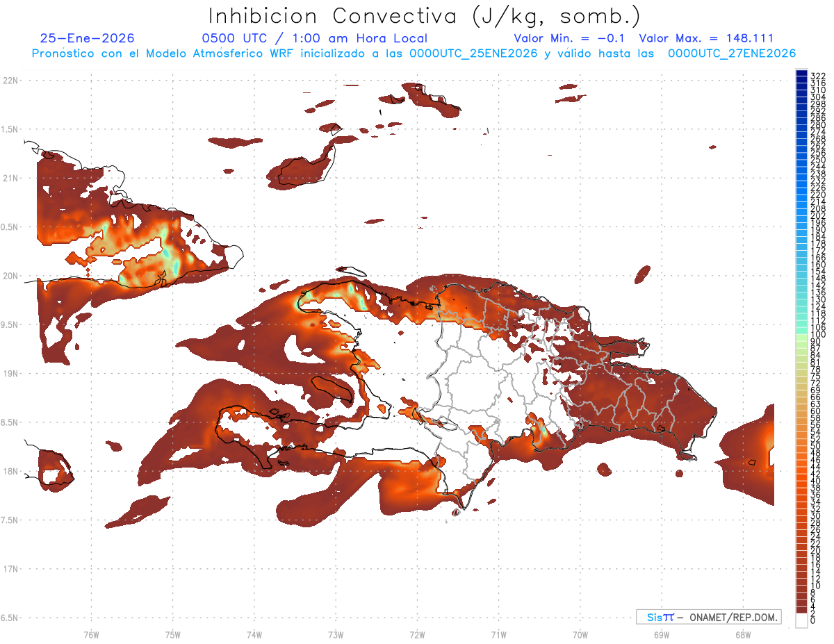Pick the darkest blue swatch atop the color scale
834x644 pixels.
[x=802, y=72]
